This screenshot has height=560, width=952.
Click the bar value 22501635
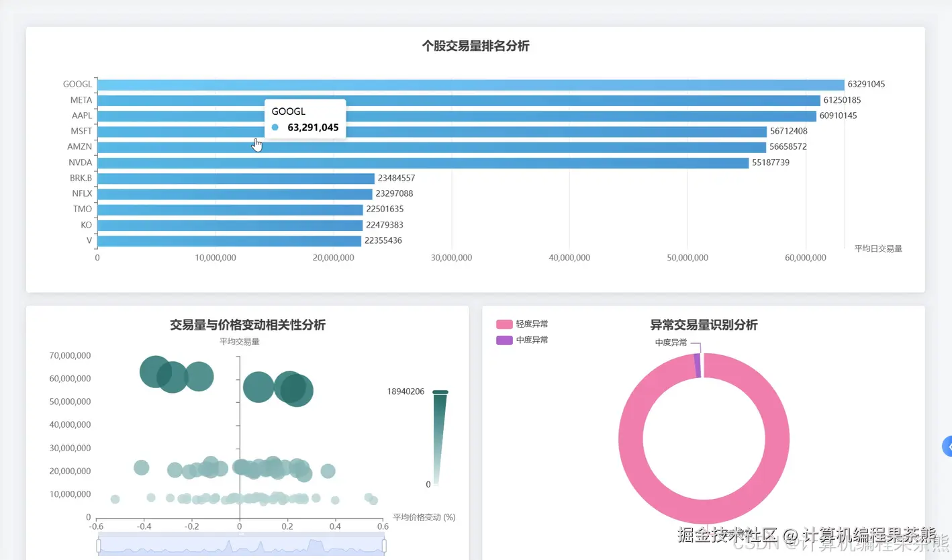pyautogui.click(x=385, y=209)
